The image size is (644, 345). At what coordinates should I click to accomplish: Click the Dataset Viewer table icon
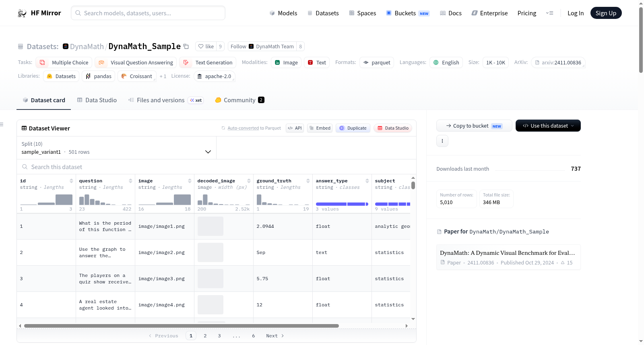pos(24,128)
